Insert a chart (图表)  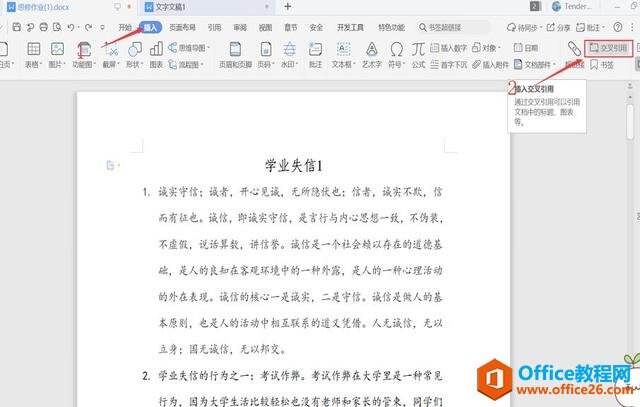point(156,55)
